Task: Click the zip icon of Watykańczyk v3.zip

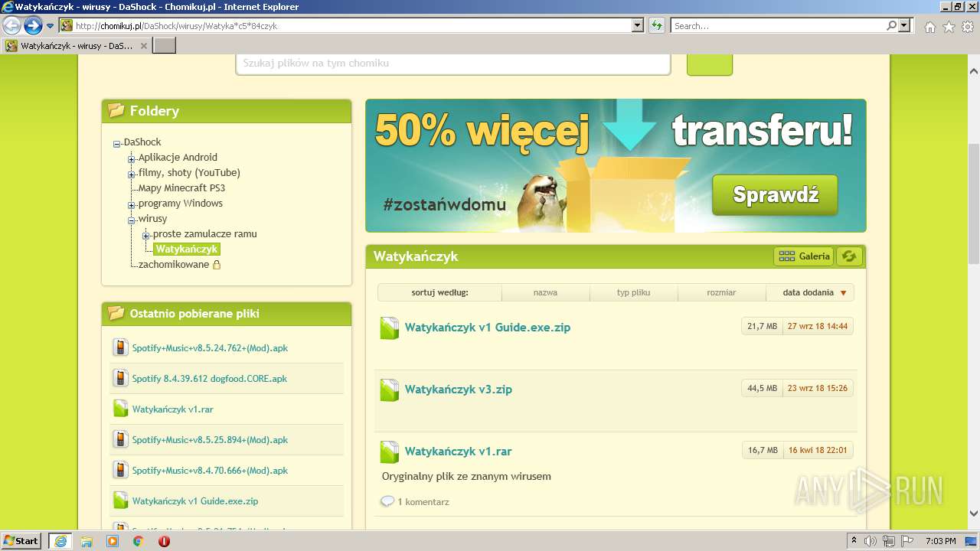Action: pos(390,390)
